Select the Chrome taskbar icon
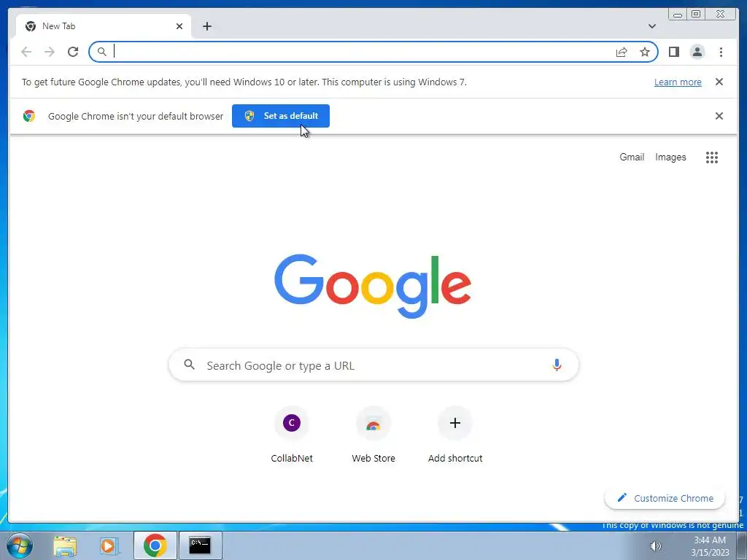This screenshot has width=747, height=560. [x=155, y=545]
